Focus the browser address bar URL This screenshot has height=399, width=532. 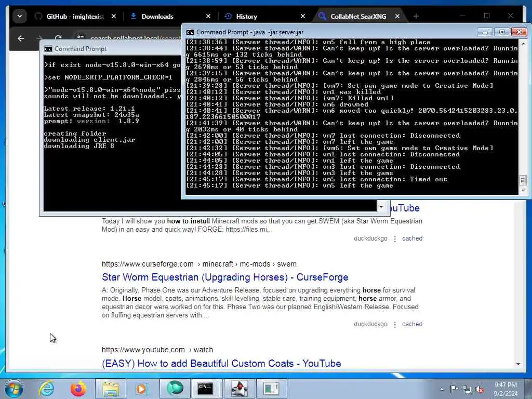pyautogui.click(x=136, y=38)
